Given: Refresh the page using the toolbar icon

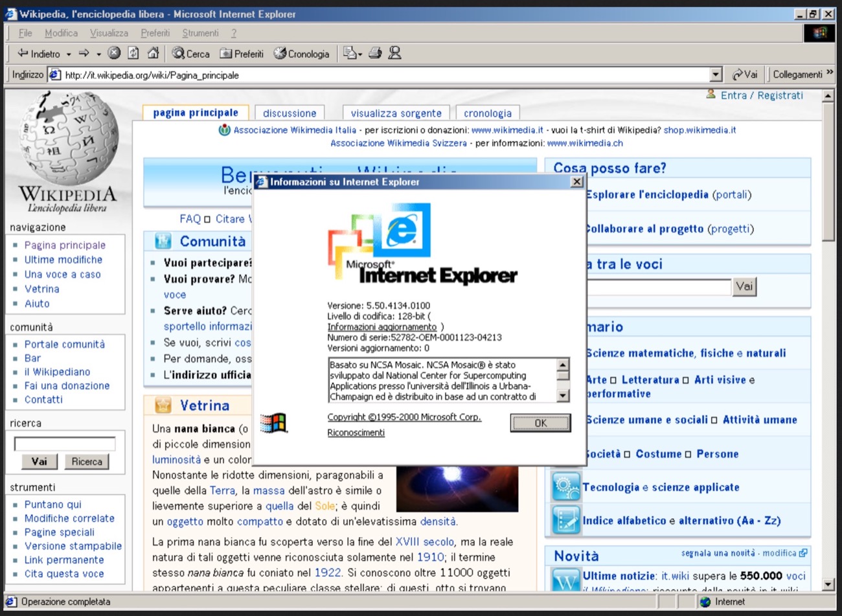Looking at the screenshot, I should coord(133,53).
